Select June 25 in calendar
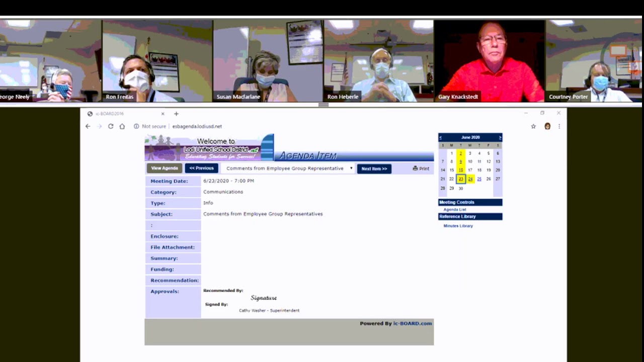The height and width of the screenshot is (362, 644). pyautogui.click(x=479, y=179)
